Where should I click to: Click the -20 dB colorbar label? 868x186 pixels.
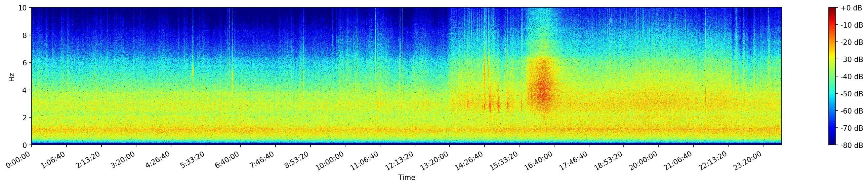coord(851,42)
